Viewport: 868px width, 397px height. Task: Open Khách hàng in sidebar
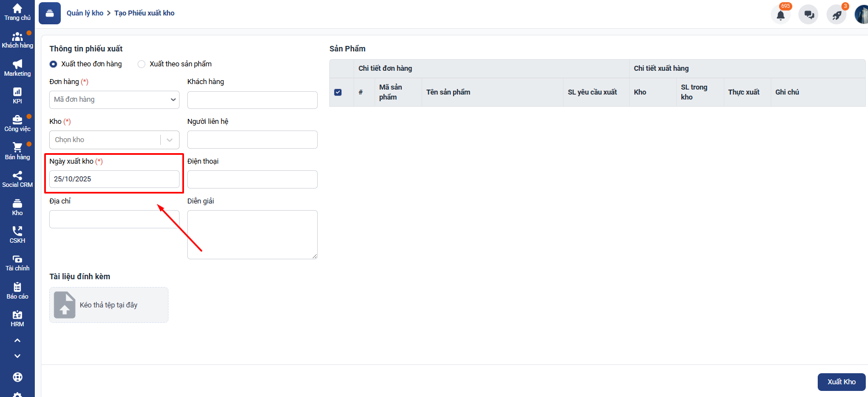point(17,40)
